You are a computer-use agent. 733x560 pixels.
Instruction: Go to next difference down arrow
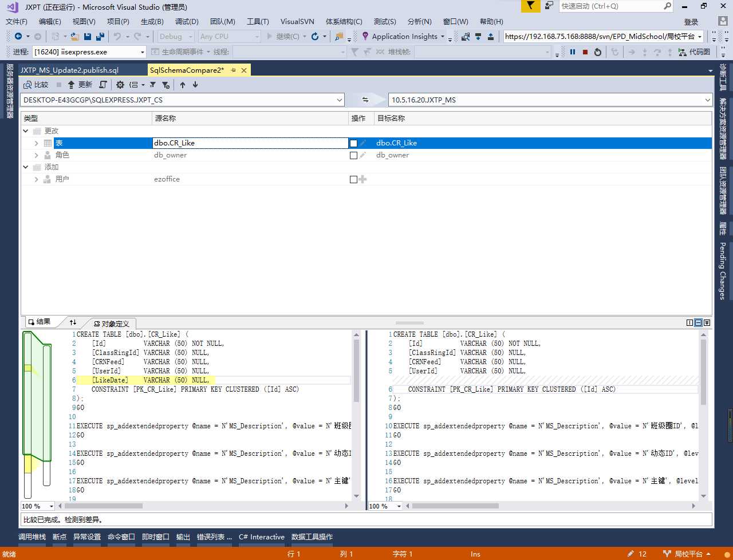pyautogui.click(x=195, y=85)
